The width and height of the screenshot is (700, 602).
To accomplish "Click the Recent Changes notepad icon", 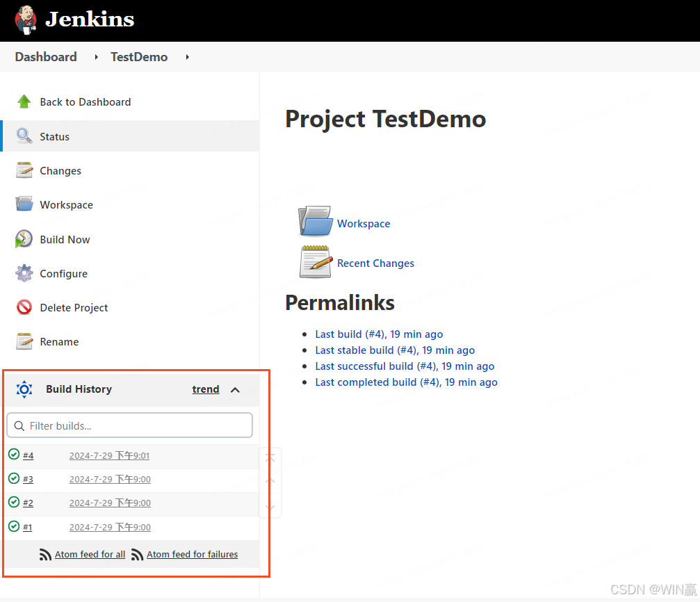I will pyautogui.click(x=316, y=261).
